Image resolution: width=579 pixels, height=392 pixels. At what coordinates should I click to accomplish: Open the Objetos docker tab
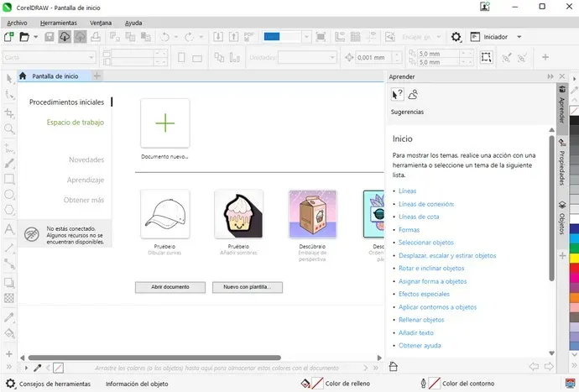[561, 218]
